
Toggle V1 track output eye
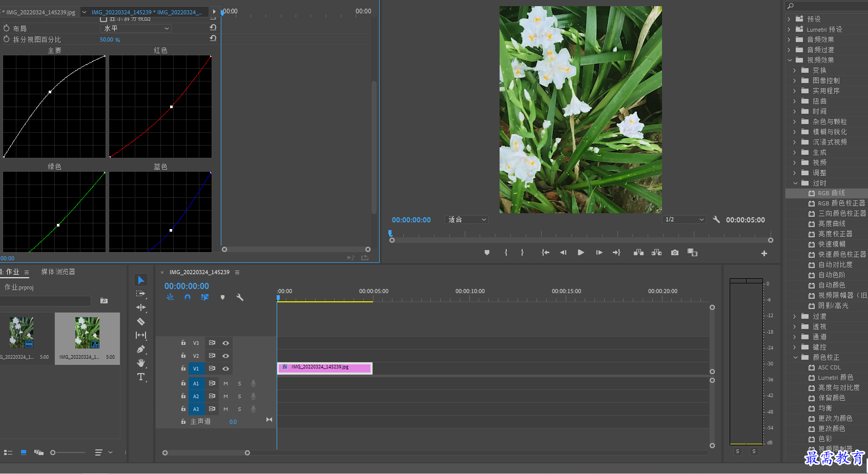(x=225, y=368)
